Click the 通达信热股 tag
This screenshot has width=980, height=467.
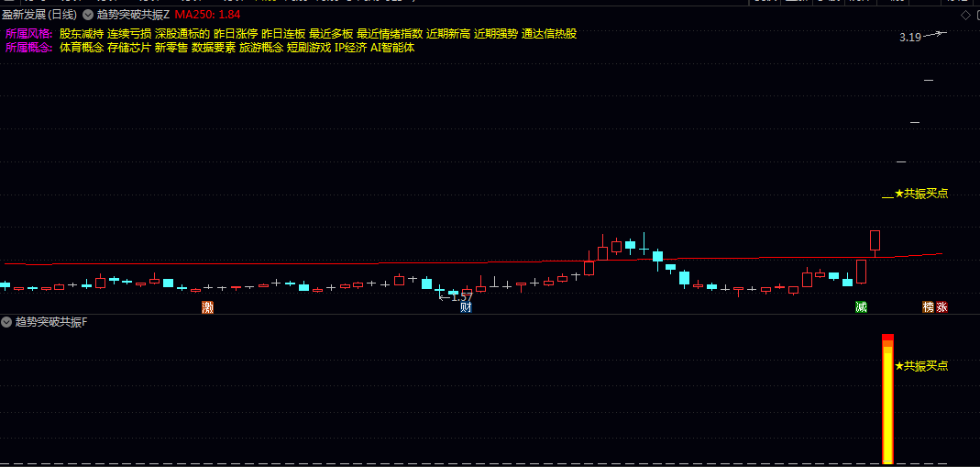(549, 34)
